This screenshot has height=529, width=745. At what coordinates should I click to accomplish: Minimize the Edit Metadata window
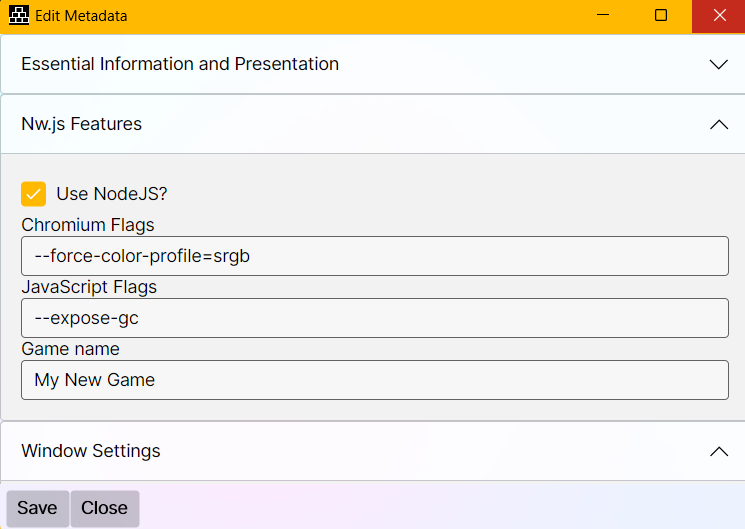[603, 16]
